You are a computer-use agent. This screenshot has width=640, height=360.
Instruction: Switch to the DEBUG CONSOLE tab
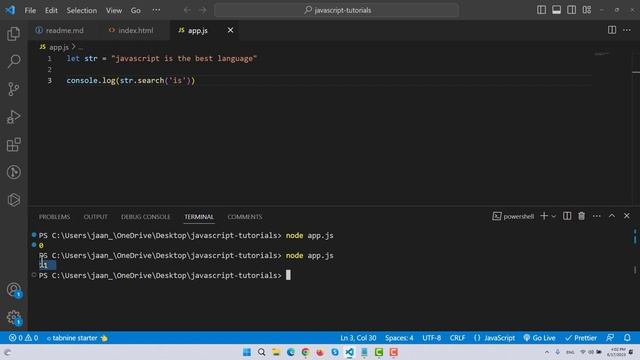click(x=145, y=217)
